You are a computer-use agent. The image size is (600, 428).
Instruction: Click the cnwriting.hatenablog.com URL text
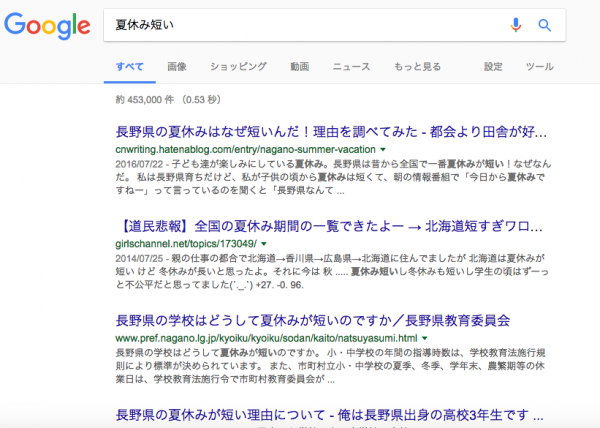[245, 149]
